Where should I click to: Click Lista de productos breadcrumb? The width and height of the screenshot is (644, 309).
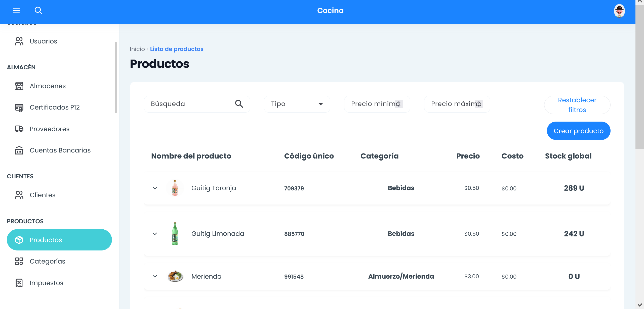[x=177, y=49]
